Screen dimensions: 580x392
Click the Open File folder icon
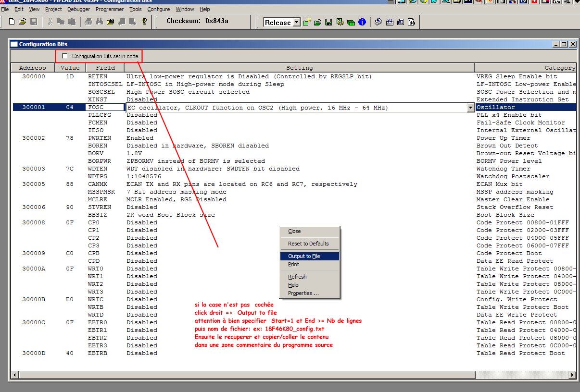[23, 22]
